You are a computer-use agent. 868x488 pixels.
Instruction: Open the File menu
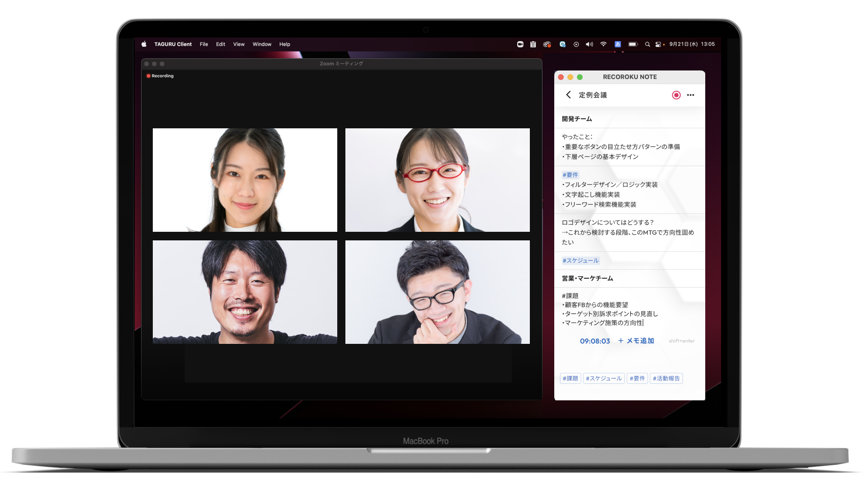[x=203, y=44]
